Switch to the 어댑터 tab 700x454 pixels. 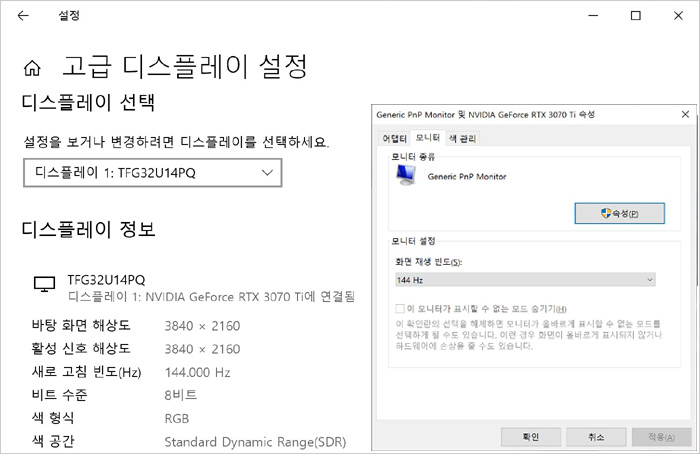click(x=395, y=137)
